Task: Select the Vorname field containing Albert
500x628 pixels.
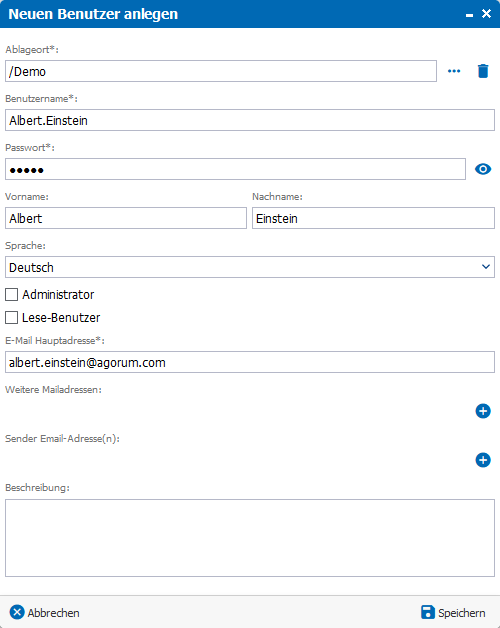Action: click(x=126, y=218)
